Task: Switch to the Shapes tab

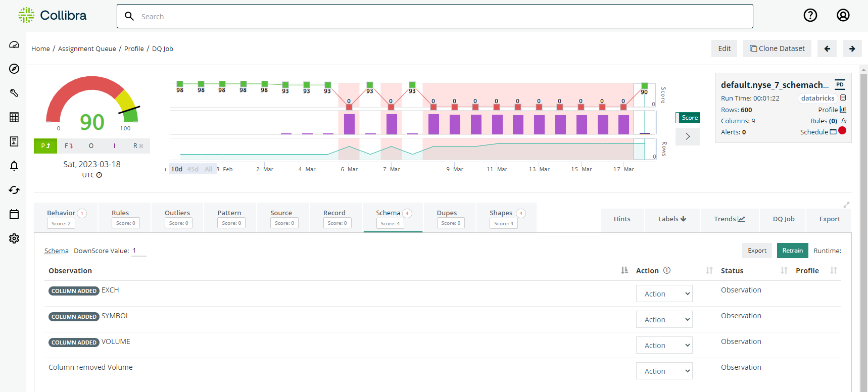Action: (x=507, y=218)
